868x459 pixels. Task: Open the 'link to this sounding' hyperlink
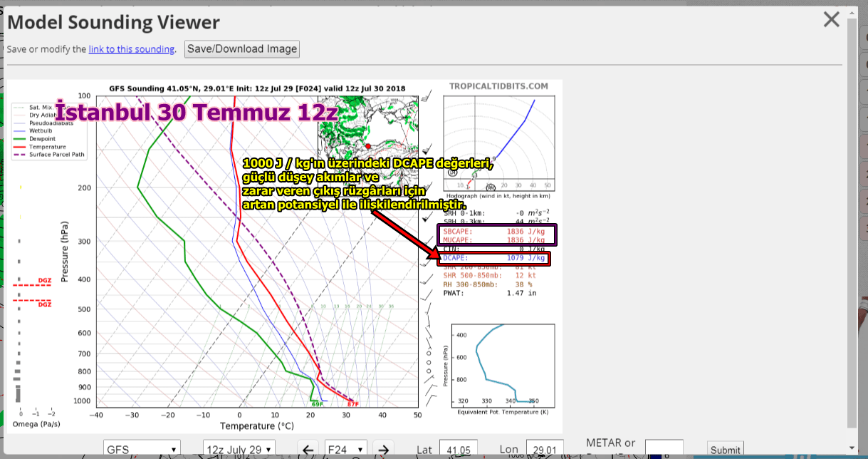pos(132,49)
